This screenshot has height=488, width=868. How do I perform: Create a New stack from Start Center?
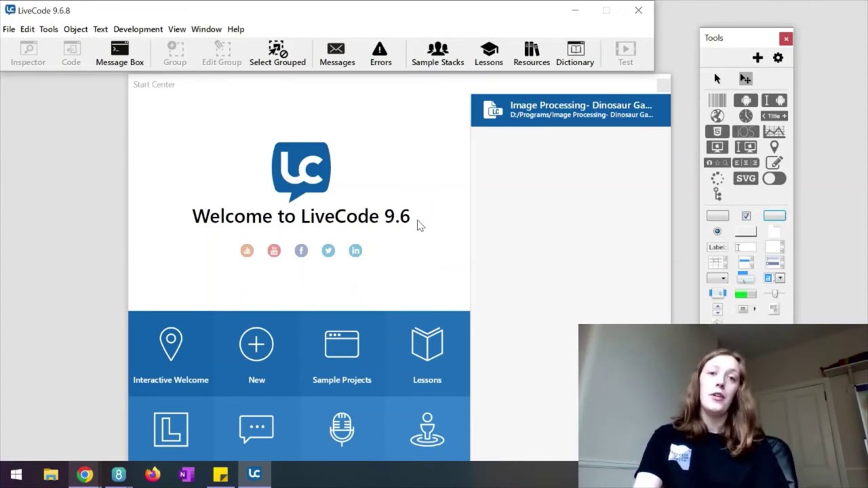(x=256, y=354)
